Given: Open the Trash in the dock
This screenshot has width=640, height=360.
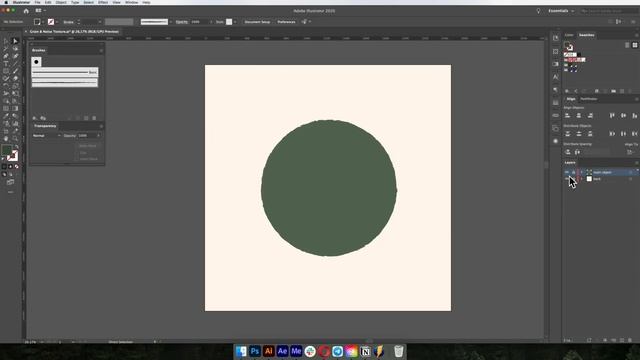Looking at the screenshot, I should pyautogui.click(x=399, y=351).
